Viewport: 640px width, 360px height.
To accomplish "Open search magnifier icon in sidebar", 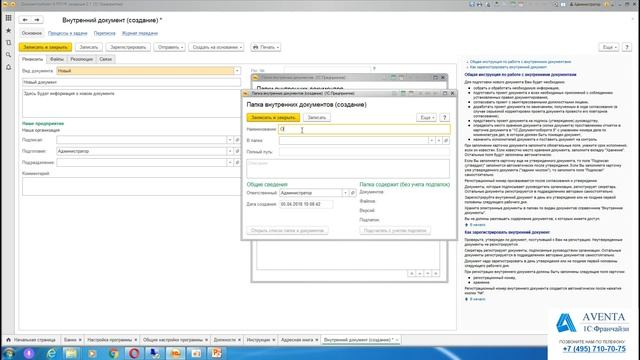I will coord(8,55).
